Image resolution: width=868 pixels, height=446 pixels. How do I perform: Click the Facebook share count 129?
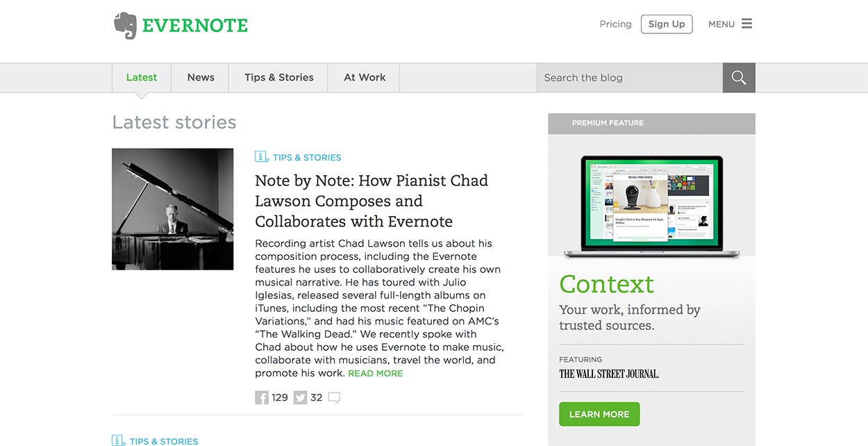(280, 398)
